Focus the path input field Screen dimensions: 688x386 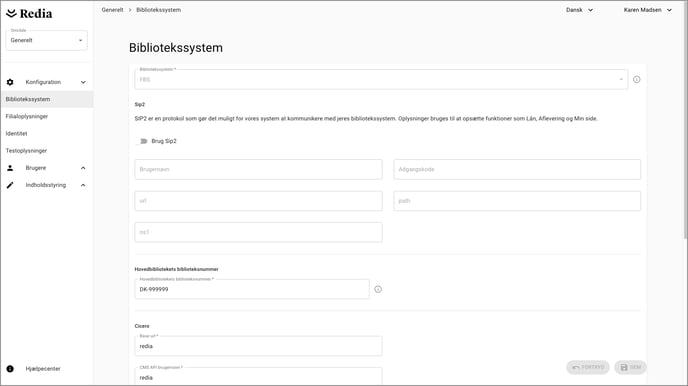pos(517,201)
